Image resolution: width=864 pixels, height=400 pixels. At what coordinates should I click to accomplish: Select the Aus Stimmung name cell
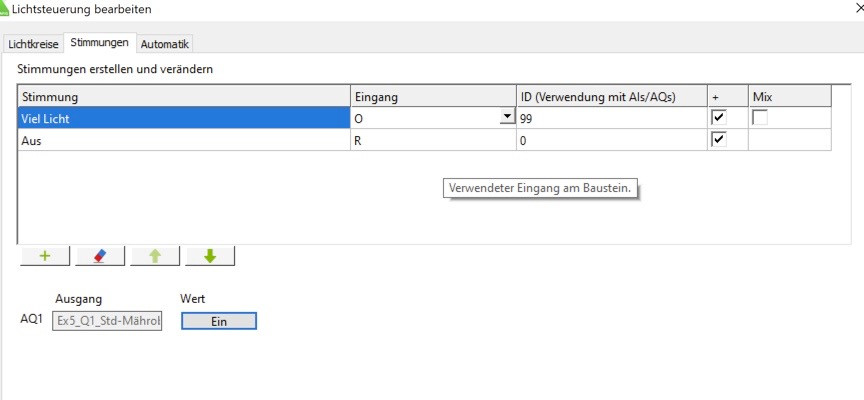point(180,140)
